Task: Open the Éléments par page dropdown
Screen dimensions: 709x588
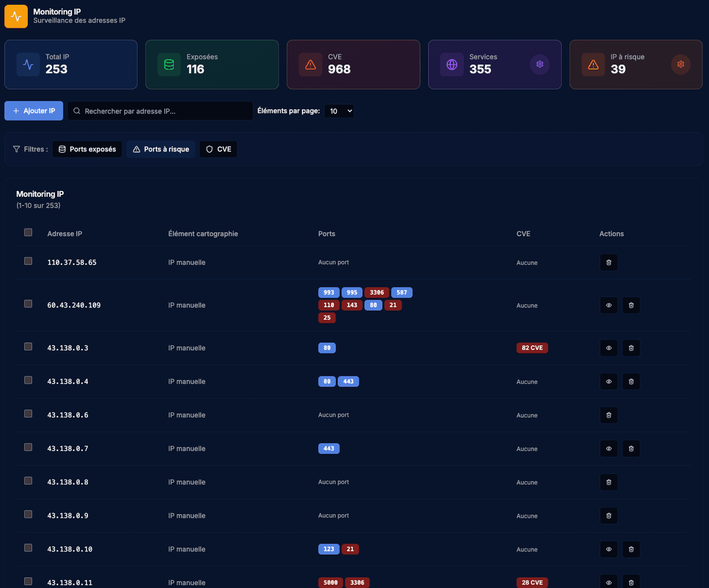Action: pyautogui.click(x=339, y=111)
